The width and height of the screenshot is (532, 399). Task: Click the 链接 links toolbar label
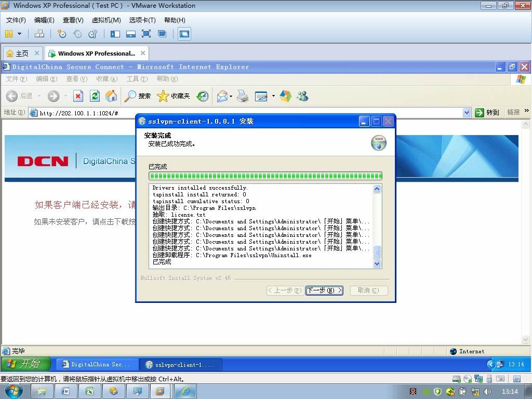(513, 112)
